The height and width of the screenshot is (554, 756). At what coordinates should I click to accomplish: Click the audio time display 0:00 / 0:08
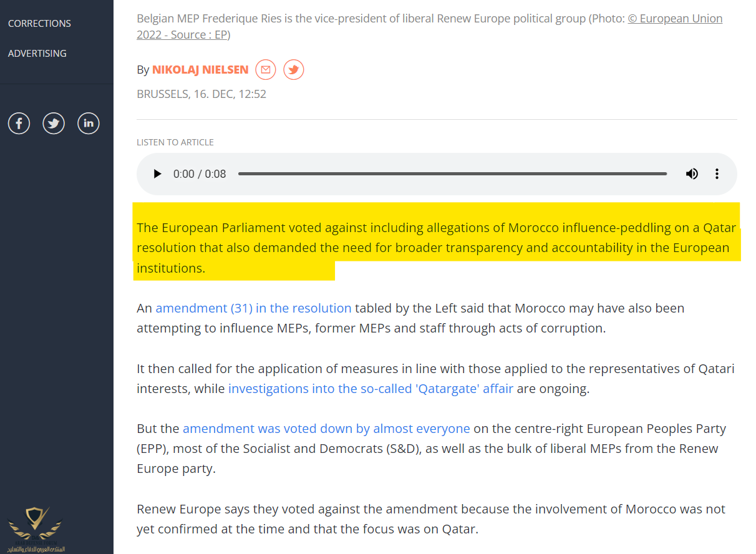200,174
